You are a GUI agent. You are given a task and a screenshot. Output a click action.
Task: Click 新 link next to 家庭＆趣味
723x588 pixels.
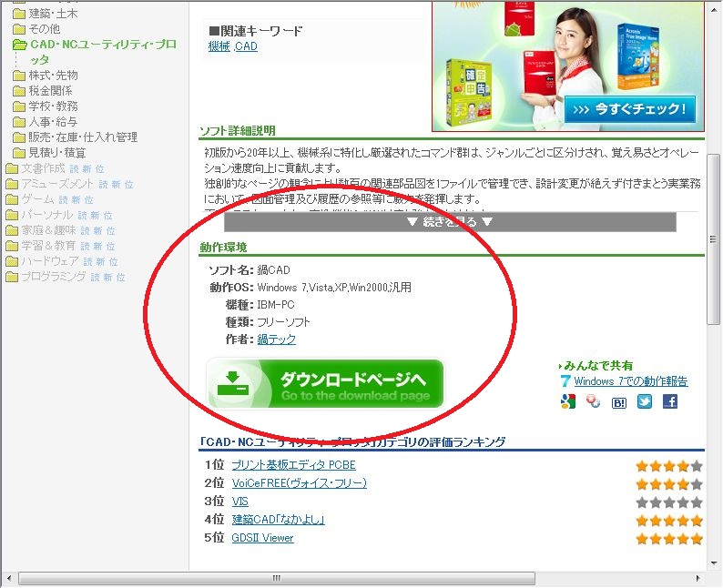[x=97, y=231]
